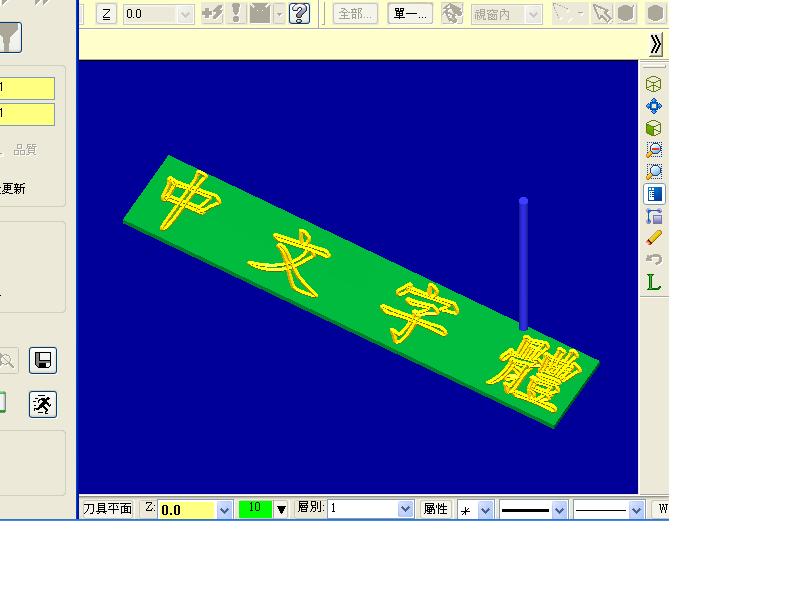Open the top toolbar Z 0.0 dropdown
Image resolution: width=800 pixels, height=600 pixels.
point(185,14)
